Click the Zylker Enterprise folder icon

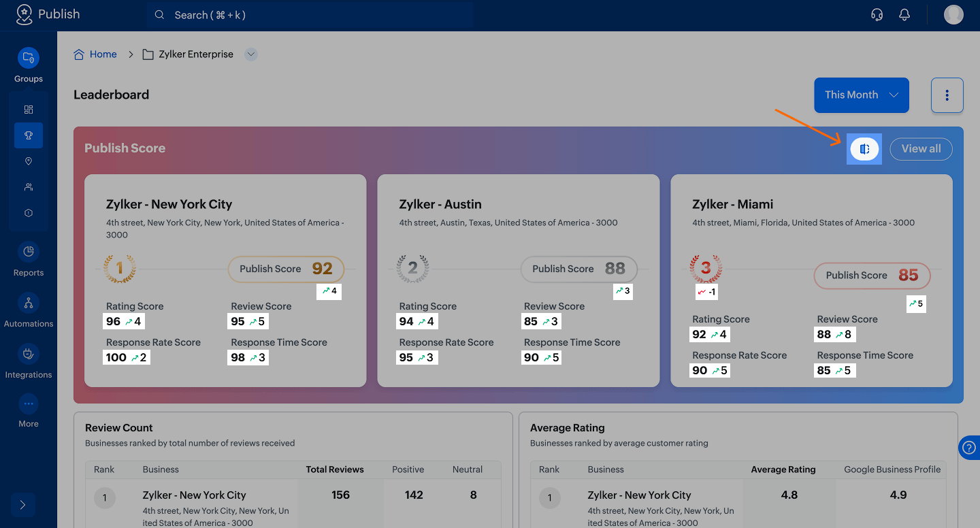coord(148,54)
